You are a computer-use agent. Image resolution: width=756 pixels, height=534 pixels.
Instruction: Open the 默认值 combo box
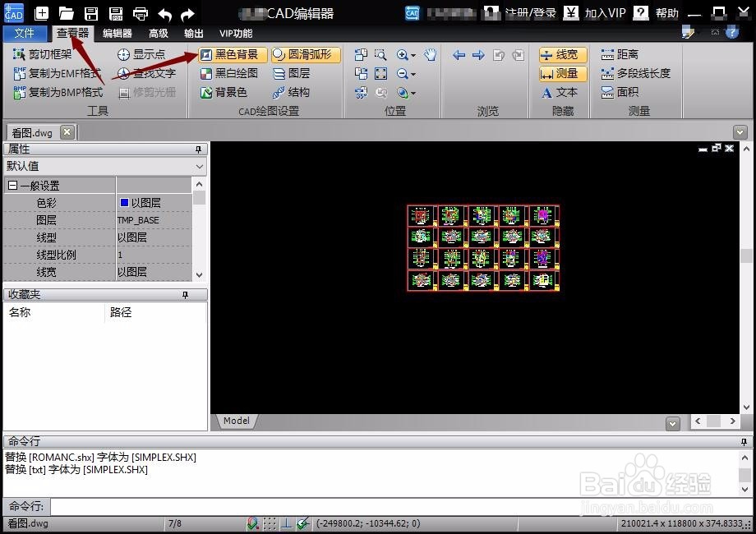(105, 166)
